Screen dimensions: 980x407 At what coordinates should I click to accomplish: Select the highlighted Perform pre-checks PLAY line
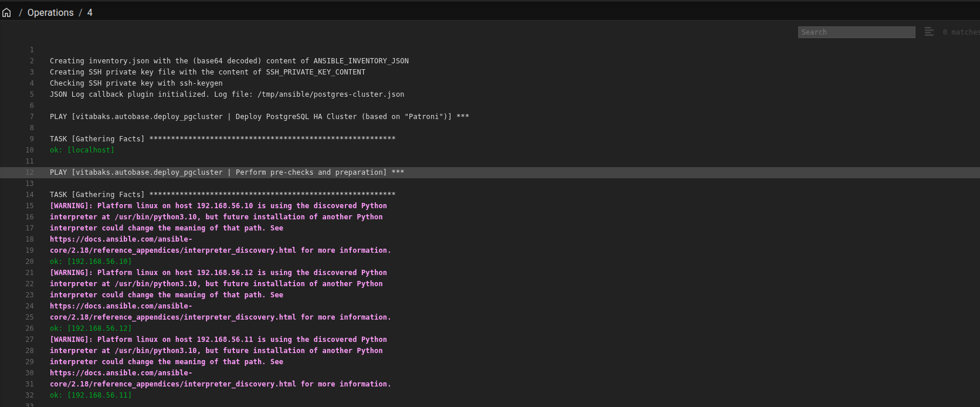click(x=227, y=172)
